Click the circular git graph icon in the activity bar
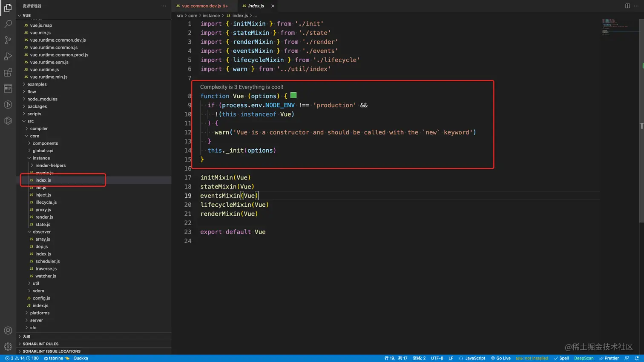644x362 pixels. click(8, 105)
